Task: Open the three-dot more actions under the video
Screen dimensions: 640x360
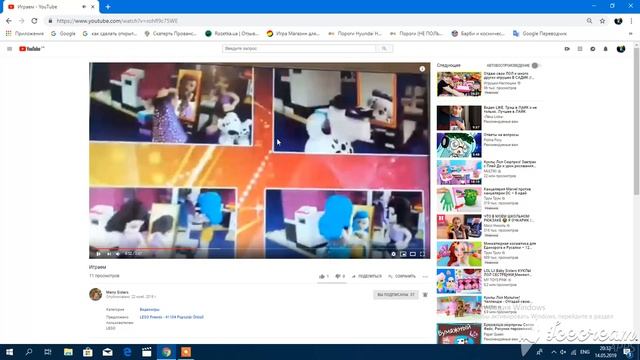Action: 425,276
